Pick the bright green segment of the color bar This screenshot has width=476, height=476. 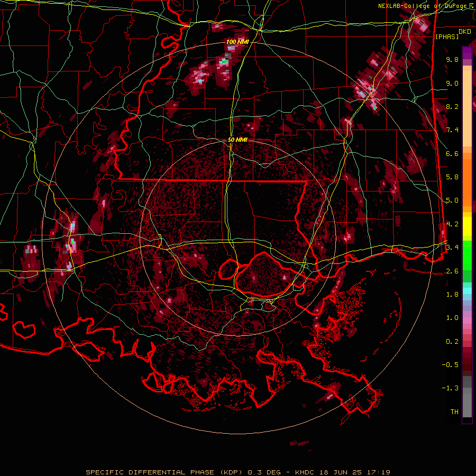click(467, 255)
